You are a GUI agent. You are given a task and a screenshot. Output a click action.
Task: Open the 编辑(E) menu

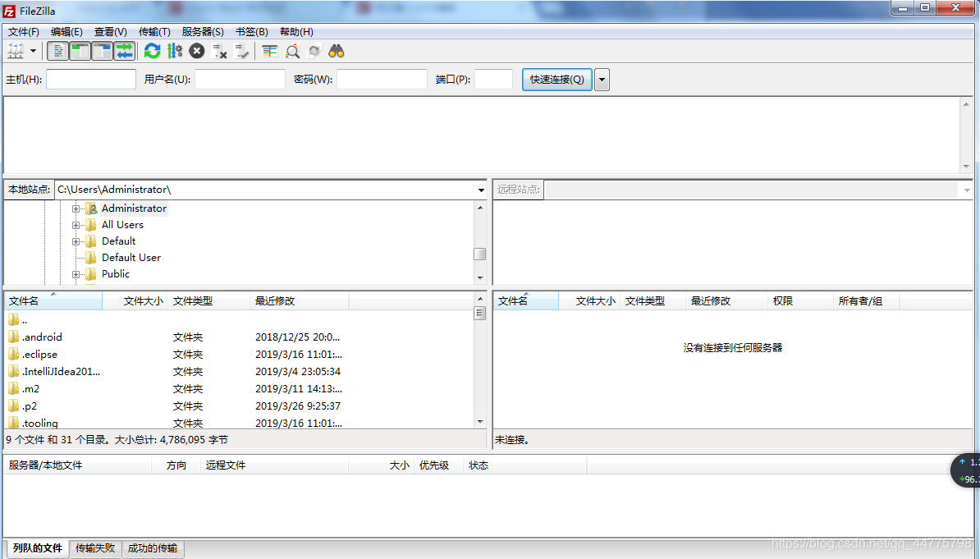(66, 32)
